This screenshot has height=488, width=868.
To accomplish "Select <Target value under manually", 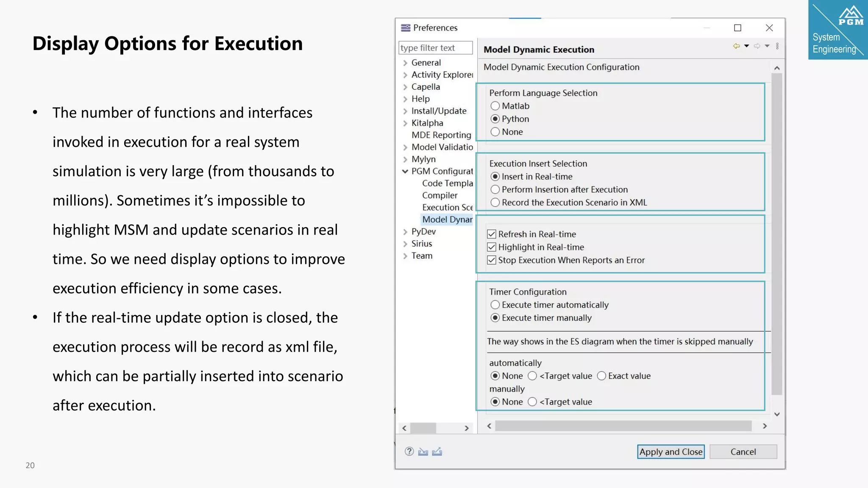I will pyautogui.click(x=532, y=402).
